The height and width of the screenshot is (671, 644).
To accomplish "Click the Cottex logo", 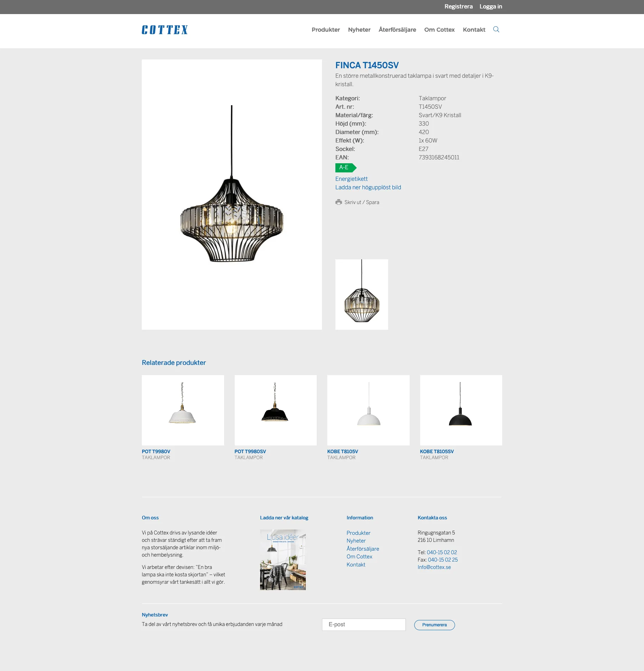I will tap(164, 30).
